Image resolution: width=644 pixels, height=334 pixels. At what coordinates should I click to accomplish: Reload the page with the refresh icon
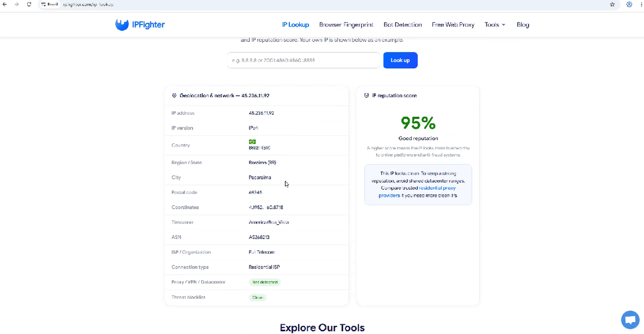tap(29, 5)
